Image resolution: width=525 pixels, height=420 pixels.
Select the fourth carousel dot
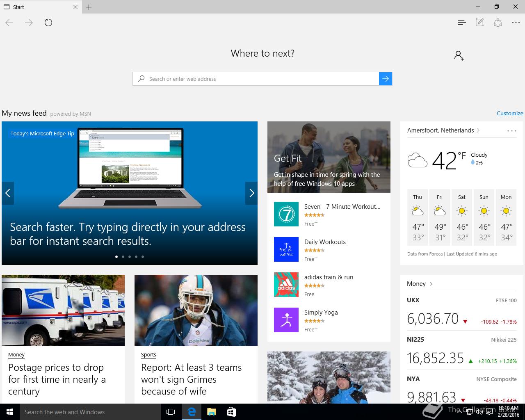(x=136, y=257)
